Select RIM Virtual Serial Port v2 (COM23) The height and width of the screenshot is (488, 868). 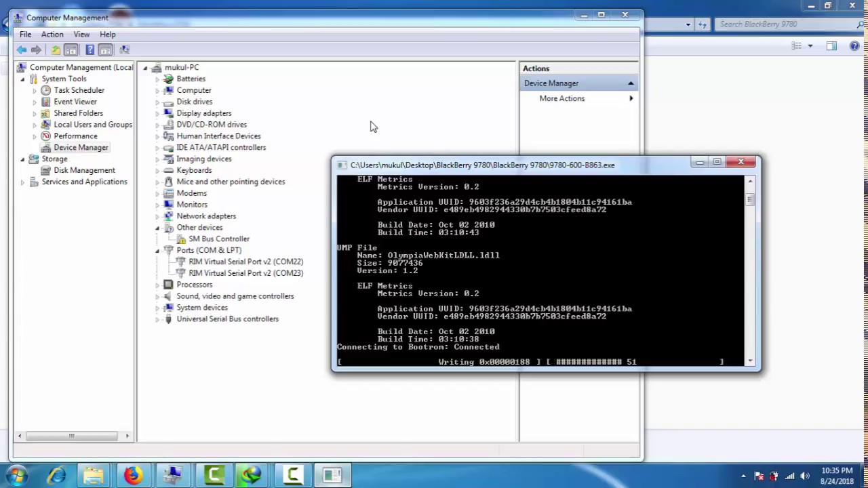tap(245, 273)
